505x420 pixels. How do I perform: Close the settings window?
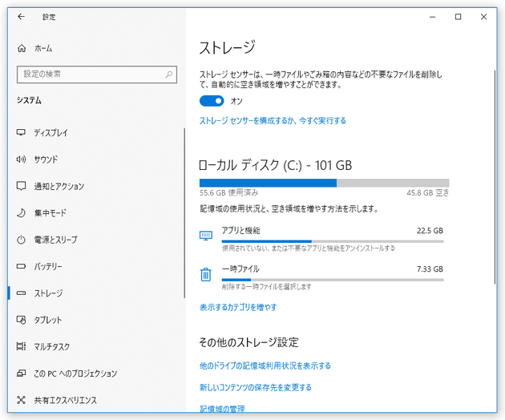pyautogui.click(x=483, y=17)
